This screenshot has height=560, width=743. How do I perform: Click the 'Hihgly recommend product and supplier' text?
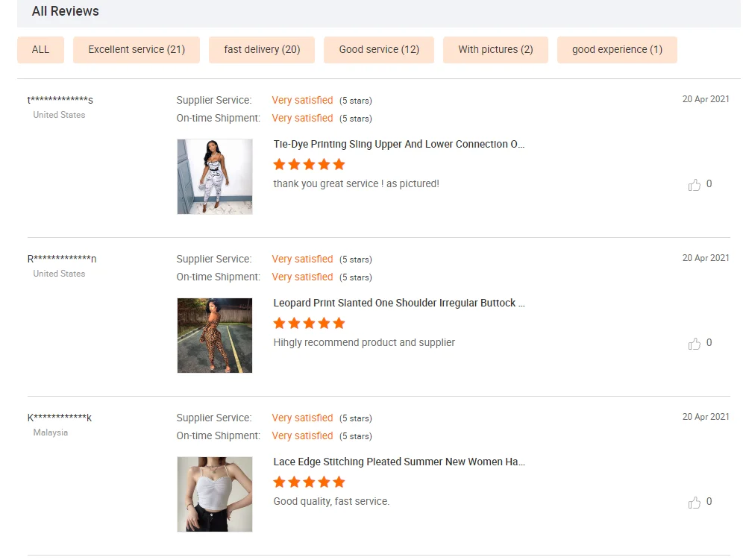(x=364, y=342)
